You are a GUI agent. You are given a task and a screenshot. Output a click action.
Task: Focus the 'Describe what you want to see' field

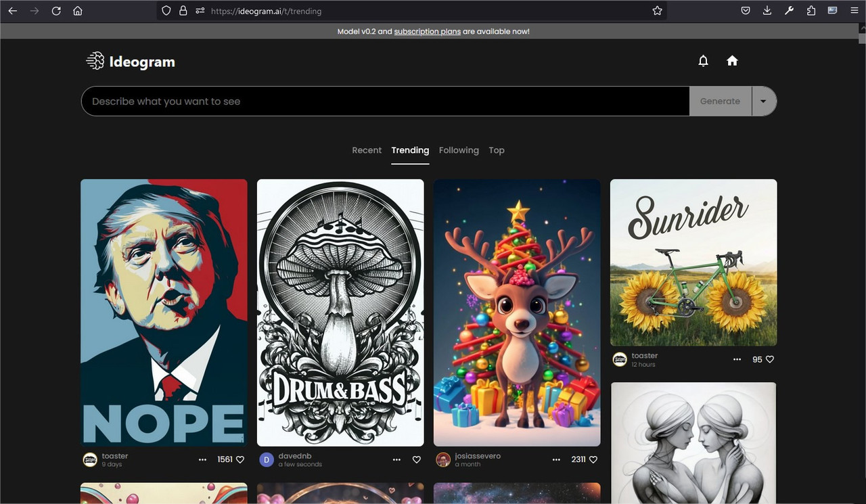click(385, 101)
